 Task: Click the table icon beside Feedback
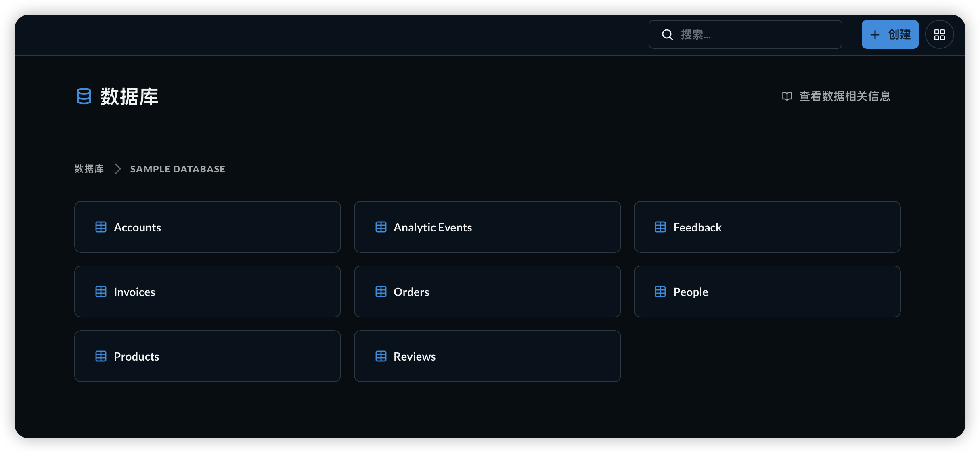click(660, 227)
